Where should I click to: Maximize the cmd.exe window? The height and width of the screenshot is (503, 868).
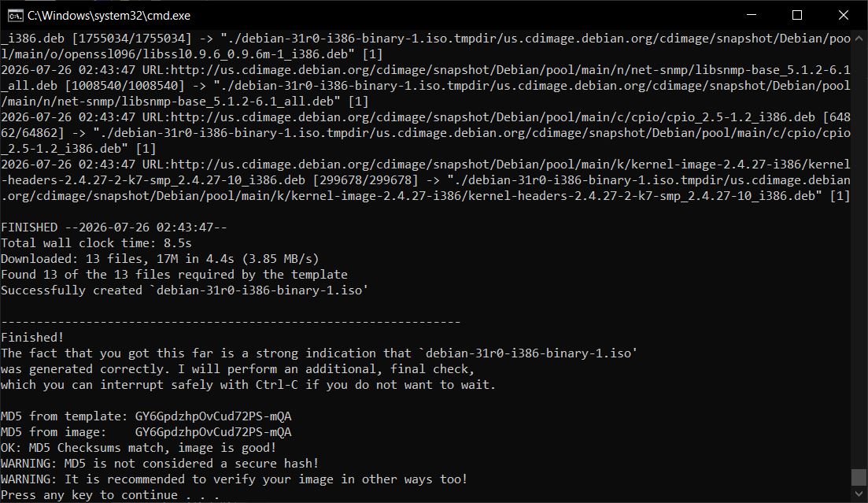tap(797, 16)
